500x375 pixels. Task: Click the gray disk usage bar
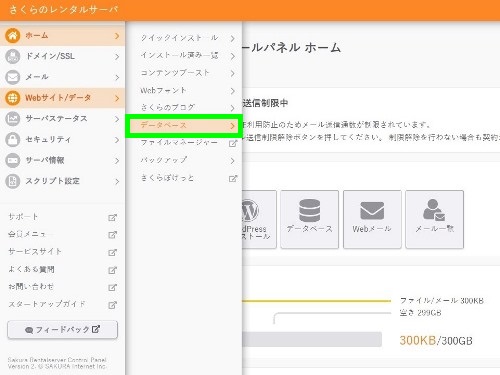coord(312,339)
